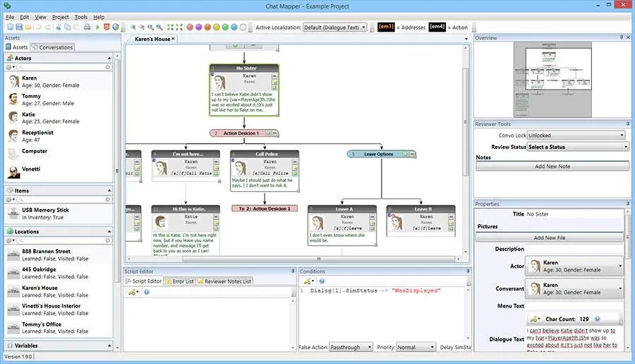Open the Convo Lock dropdown
Image resolution: width=635 pixels, height=364 pixels.
[576, 135]
